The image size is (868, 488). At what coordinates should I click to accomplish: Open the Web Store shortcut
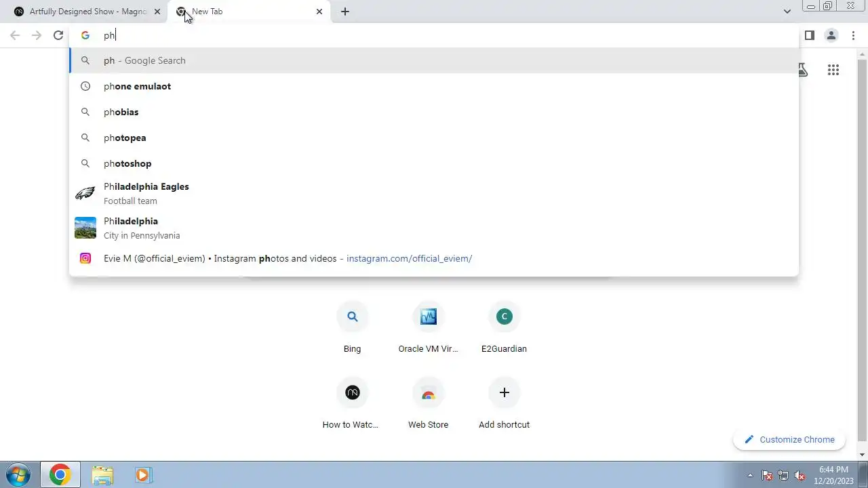(429, 404)
